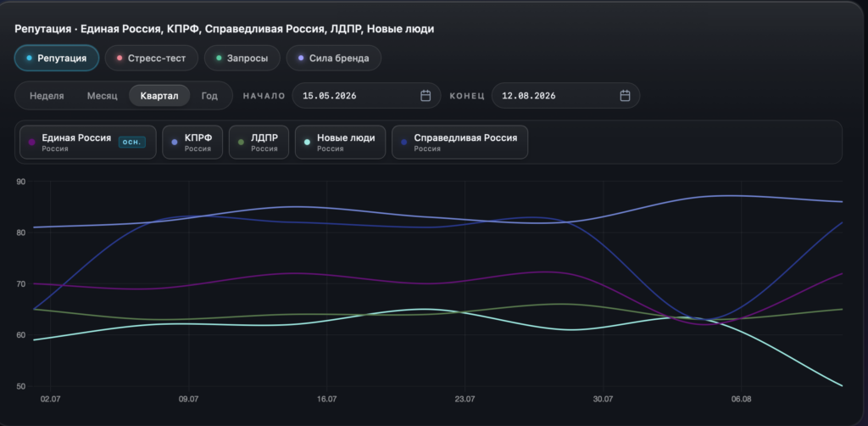Click the chart title Репутация · Единая Россия…
Screen dimensions: 868x426
point(224,29)
